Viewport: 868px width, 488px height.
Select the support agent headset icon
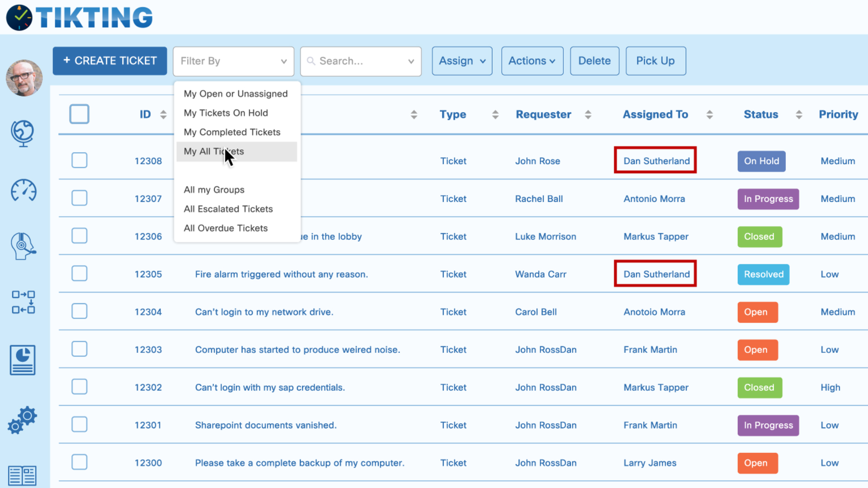coord(23,246)
